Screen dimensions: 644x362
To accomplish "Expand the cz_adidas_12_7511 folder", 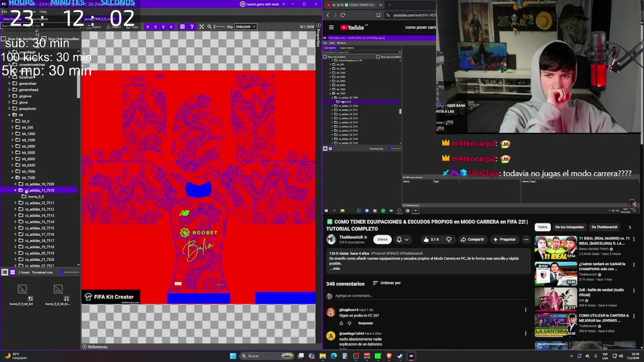I will (x=16, y=203).
